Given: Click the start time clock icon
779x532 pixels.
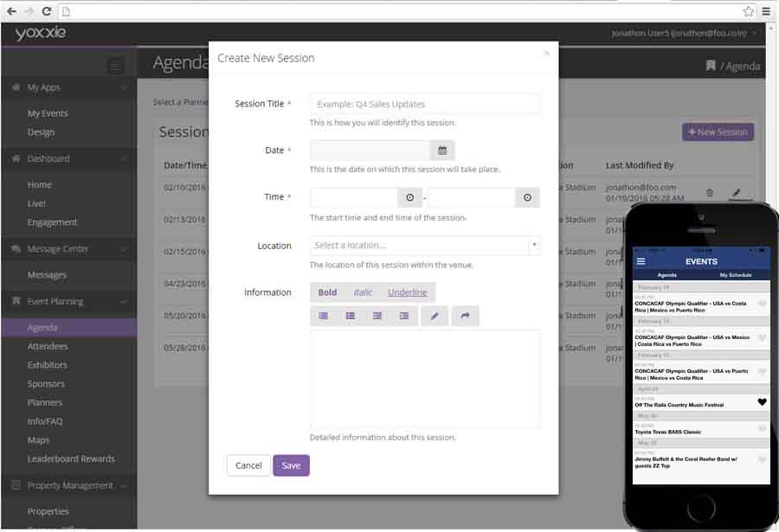Looking at the screenshot, I should coord(410,197).
